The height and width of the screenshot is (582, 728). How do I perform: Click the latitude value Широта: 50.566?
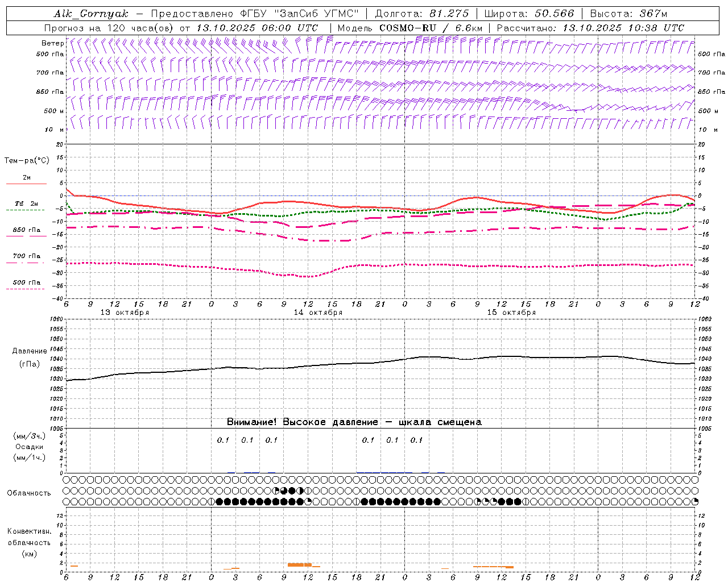[530, 14]
